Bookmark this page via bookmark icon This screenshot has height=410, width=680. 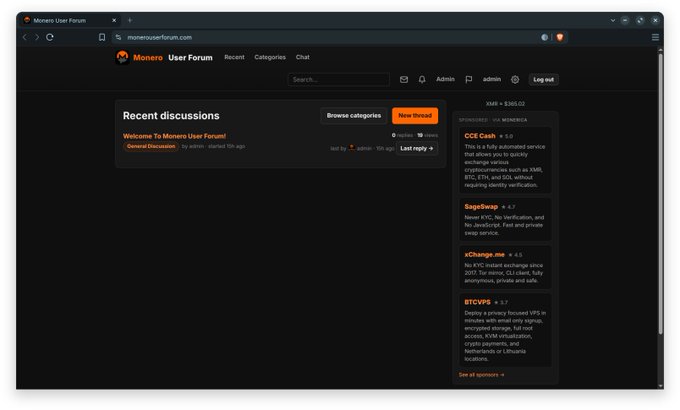tap(102, 37)
